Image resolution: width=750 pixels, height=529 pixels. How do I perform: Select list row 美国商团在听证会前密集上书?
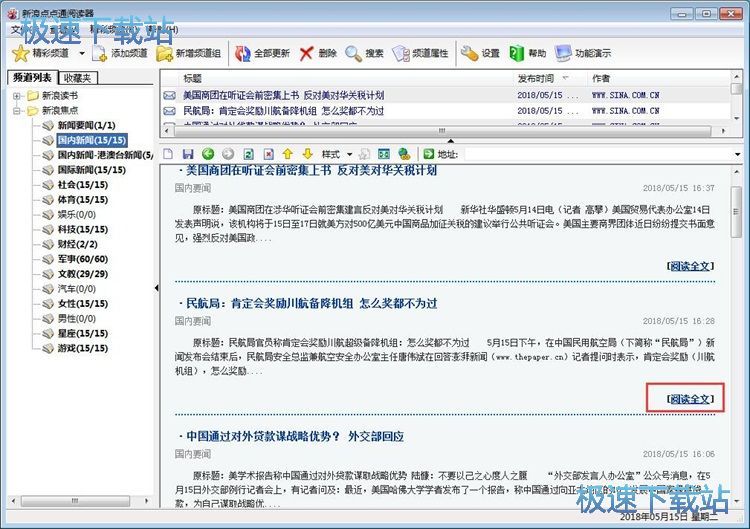(x=445, y=95)
